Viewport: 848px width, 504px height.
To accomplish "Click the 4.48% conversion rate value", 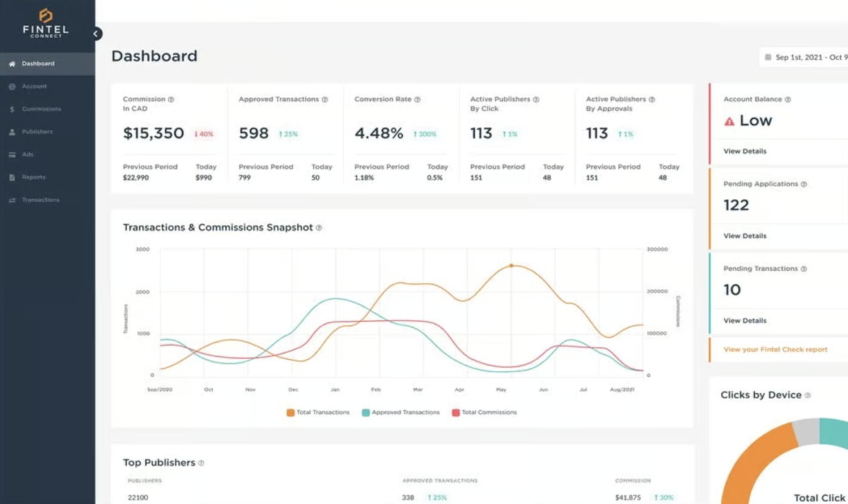I will pos(379,134).
